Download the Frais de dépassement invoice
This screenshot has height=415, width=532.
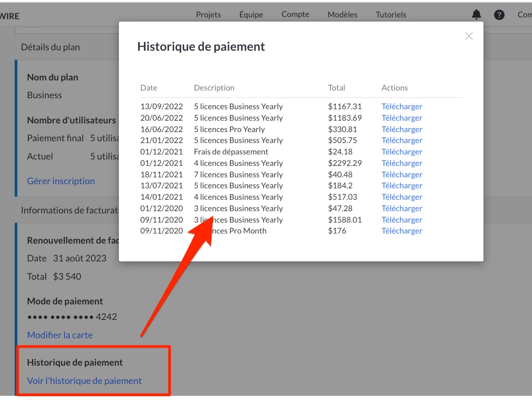tap(402, 152)
